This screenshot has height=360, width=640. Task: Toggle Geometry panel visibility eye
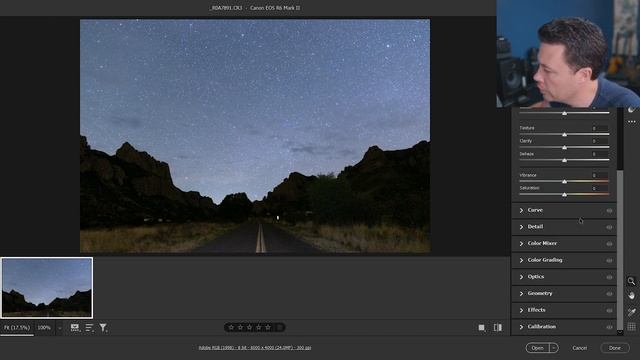(609, 294)
